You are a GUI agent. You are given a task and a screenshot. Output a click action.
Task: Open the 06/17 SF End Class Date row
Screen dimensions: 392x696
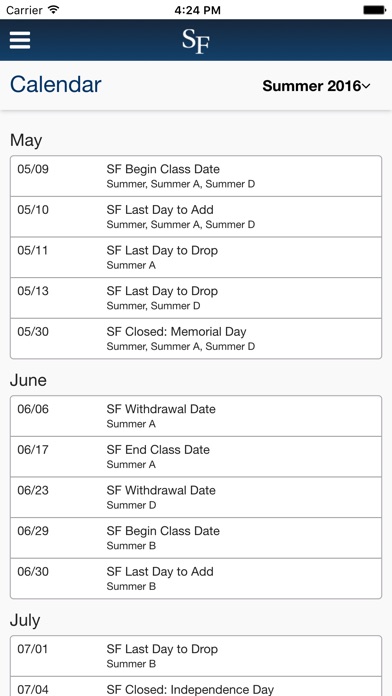(196, 456)
